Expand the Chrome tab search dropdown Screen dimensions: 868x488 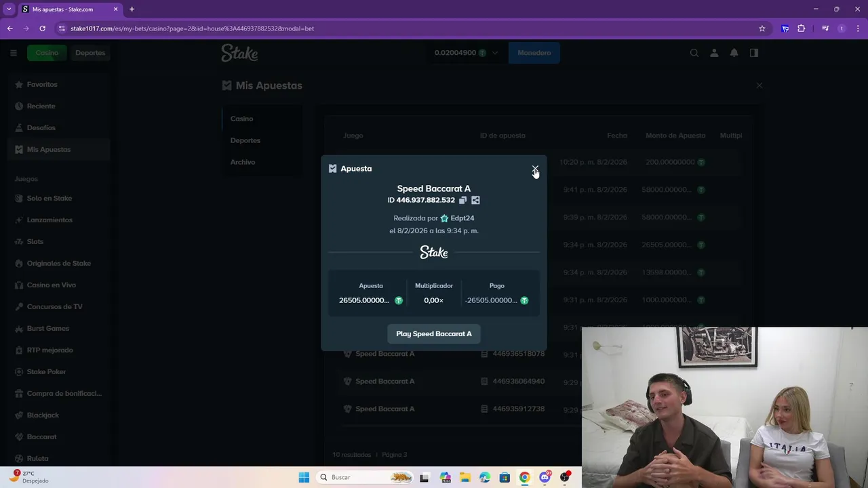click(x=9, y=9)
